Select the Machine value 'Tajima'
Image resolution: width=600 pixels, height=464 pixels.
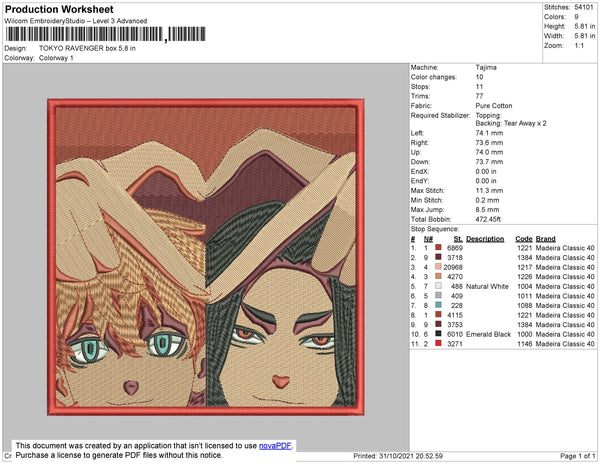[486, 67]
